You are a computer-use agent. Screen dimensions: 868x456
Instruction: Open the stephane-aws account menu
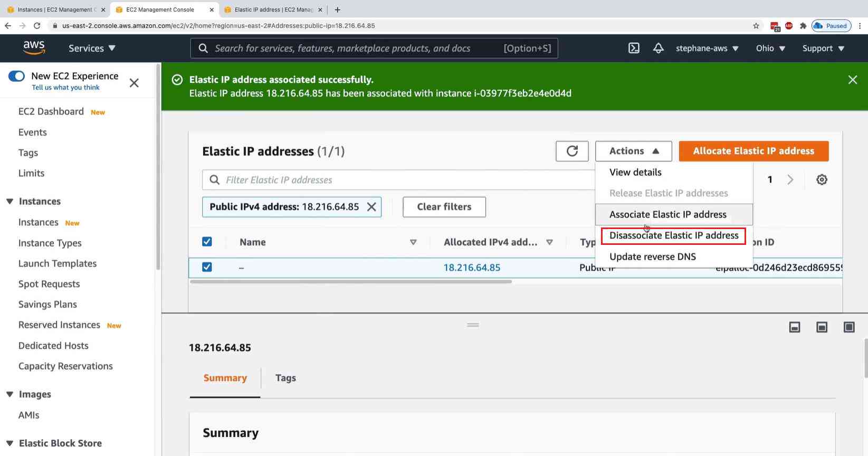[x=707, y=48]
